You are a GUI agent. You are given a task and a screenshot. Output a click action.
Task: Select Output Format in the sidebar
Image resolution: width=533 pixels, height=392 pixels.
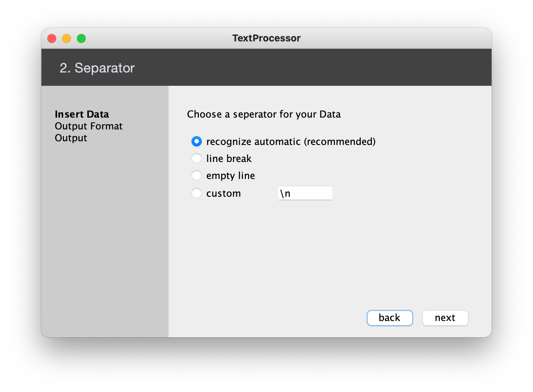pos(88,126)
